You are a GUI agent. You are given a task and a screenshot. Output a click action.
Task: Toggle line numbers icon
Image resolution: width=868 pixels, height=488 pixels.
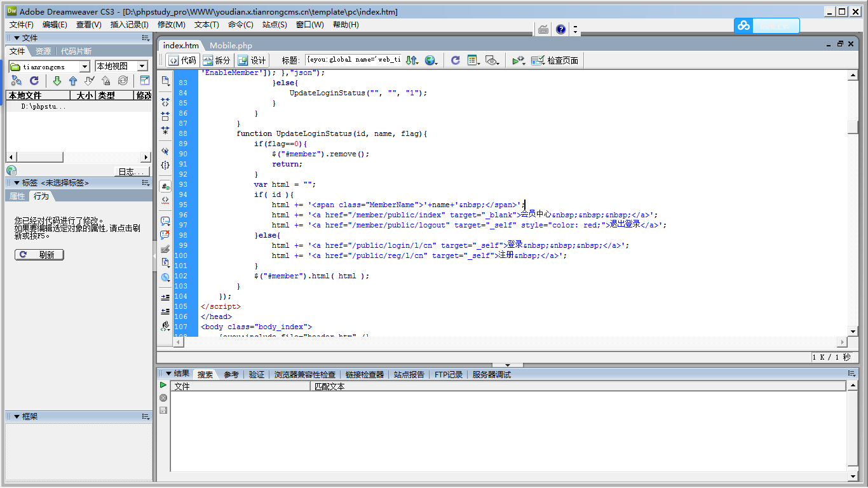point(165,186)
